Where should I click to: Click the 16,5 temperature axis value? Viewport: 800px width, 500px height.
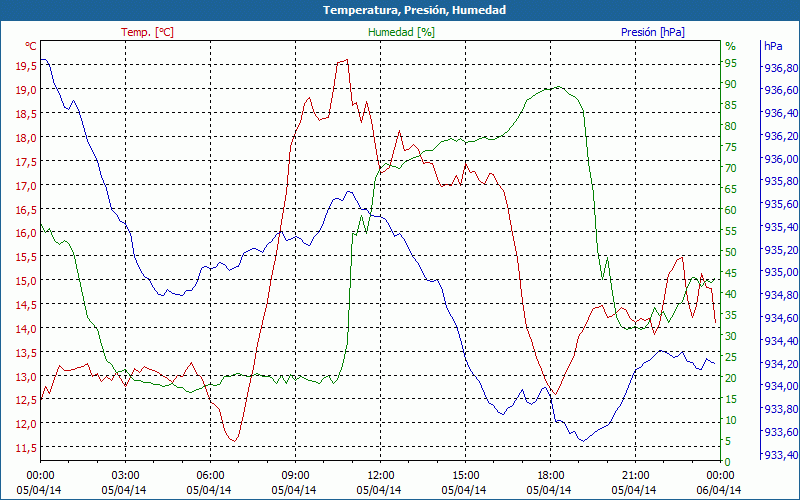click(x=26, y=209)
